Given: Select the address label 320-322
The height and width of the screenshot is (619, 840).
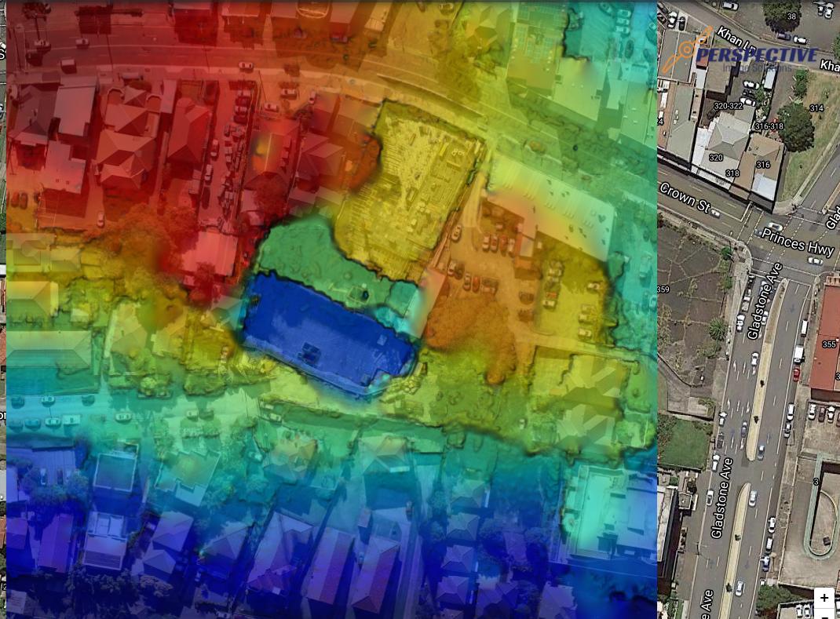Looking at the screenshot, I should coord(728,106).
